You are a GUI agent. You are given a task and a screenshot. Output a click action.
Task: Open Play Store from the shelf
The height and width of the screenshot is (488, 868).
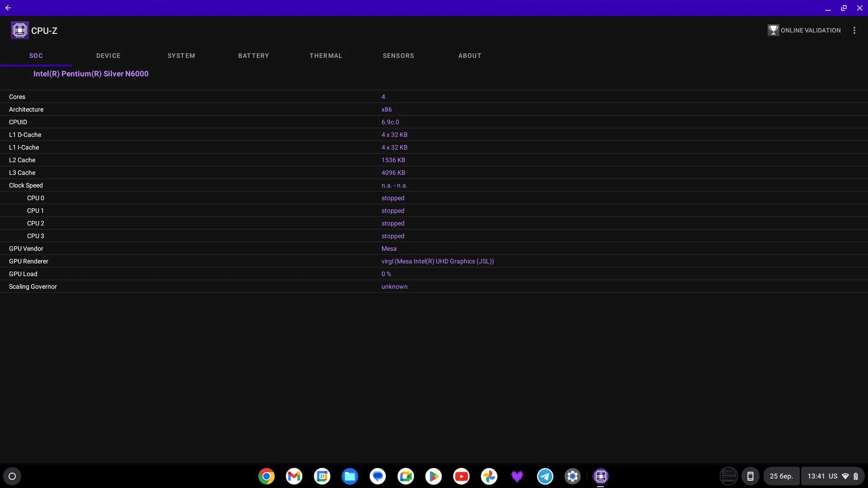[x=433, y=476]
